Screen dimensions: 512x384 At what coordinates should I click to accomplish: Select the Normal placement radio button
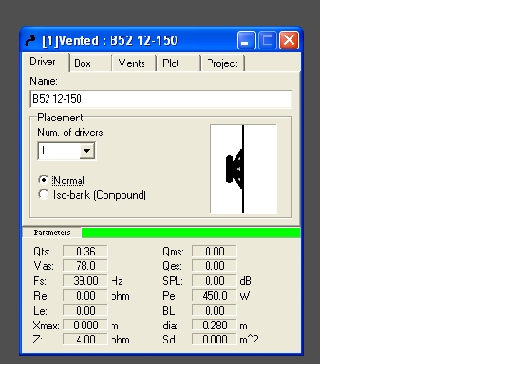43,180
